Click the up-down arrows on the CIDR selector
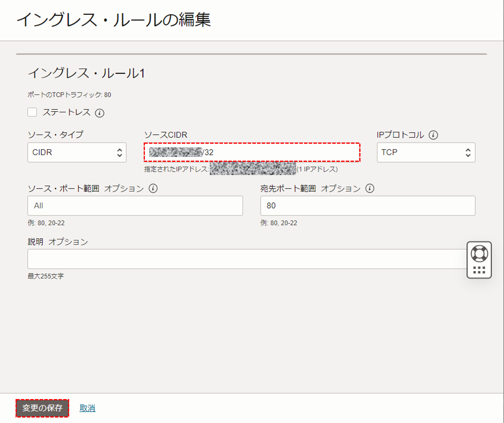 120,152
